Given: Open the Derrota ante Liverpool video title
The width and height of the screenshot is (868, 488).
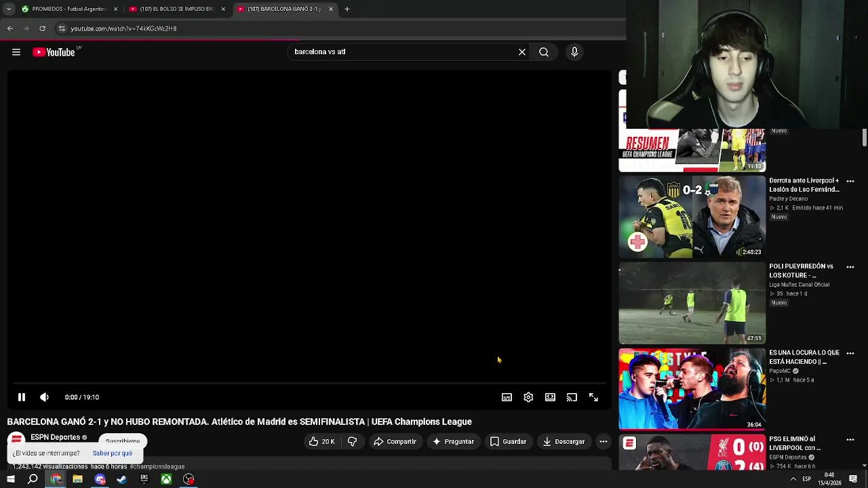Looking at the screenshot, I should [x=804, y=185].
